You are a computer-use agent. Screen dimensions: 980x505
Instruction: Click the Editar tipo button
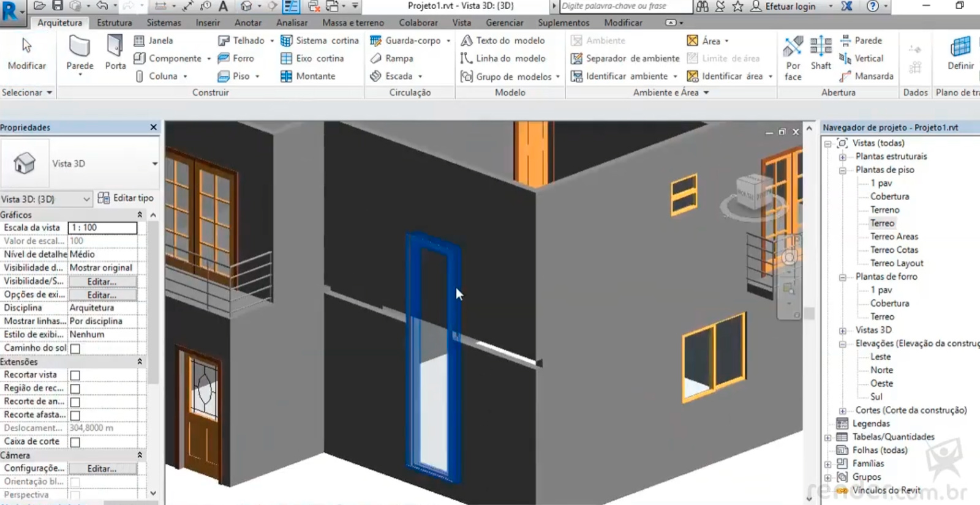(x=126, y=198)
